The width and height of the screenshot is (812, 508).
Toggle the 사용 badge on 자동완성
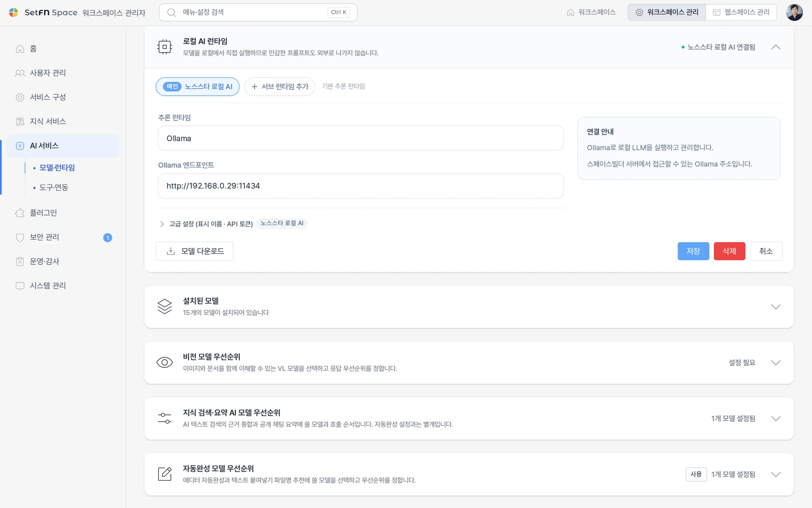click(696, 474)
